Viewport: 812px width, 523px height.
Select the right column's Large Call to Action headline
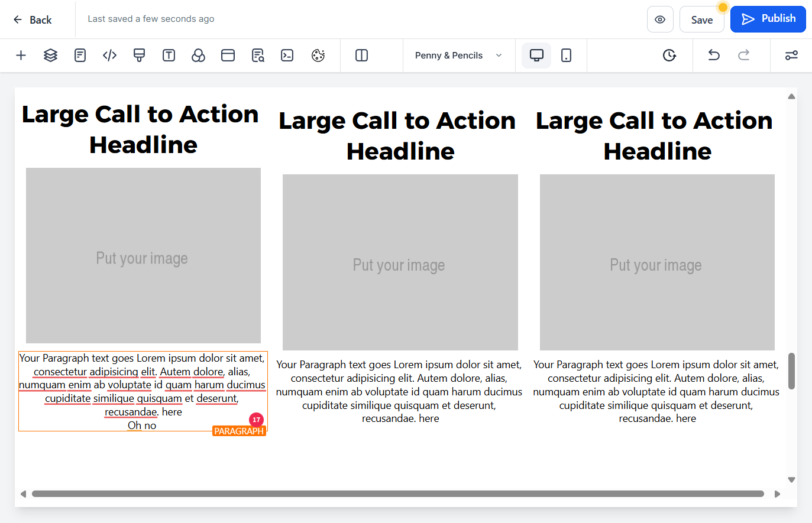pyautogui.click(x=655, y=136)
